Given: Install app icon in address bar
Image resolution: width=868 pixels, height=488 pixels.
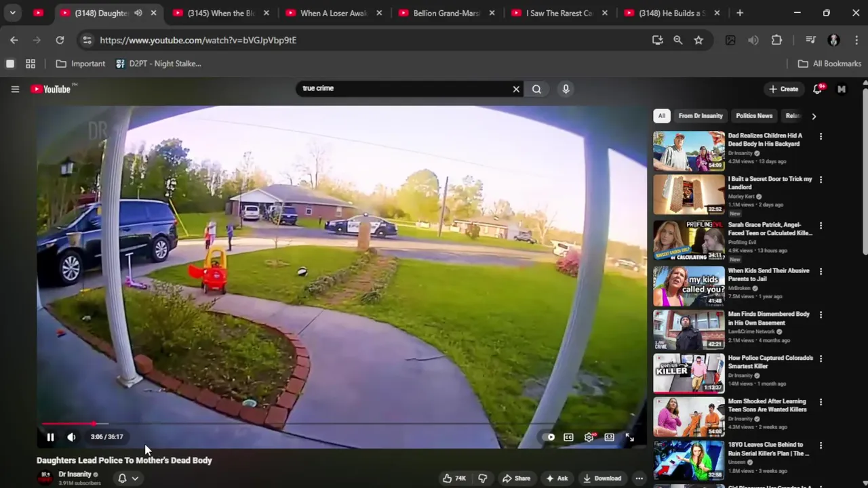Looking at the screenshot, I should point(657,40).
